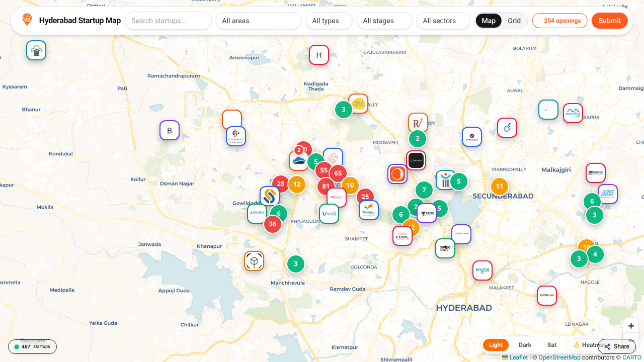Viewport: 644px width, 362px height.
Task: Open the CARTO attribution link
Action: pyautogui.click(x=632, y=357)
